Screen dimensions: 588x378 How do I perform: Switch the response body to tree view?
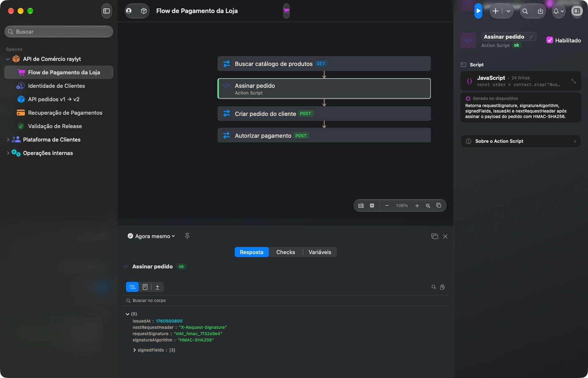click(x=132, y=287)
